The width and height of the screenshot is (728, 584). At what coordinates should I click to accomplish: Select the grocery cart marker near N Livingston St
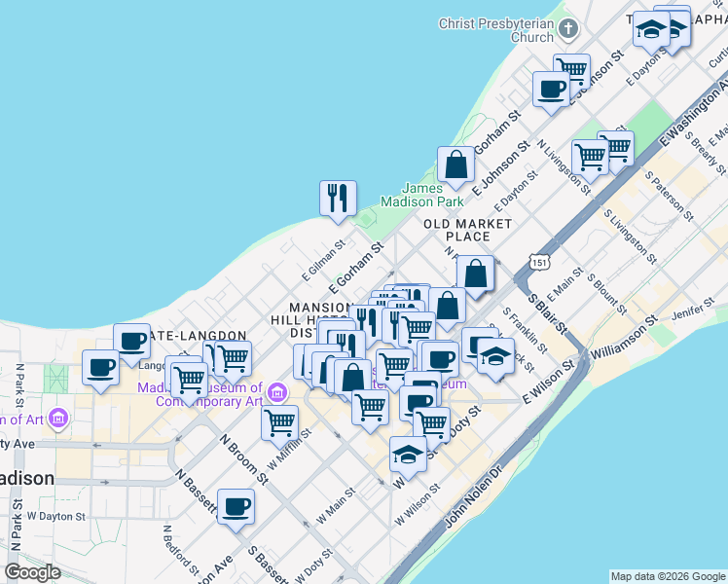[590, 161]
